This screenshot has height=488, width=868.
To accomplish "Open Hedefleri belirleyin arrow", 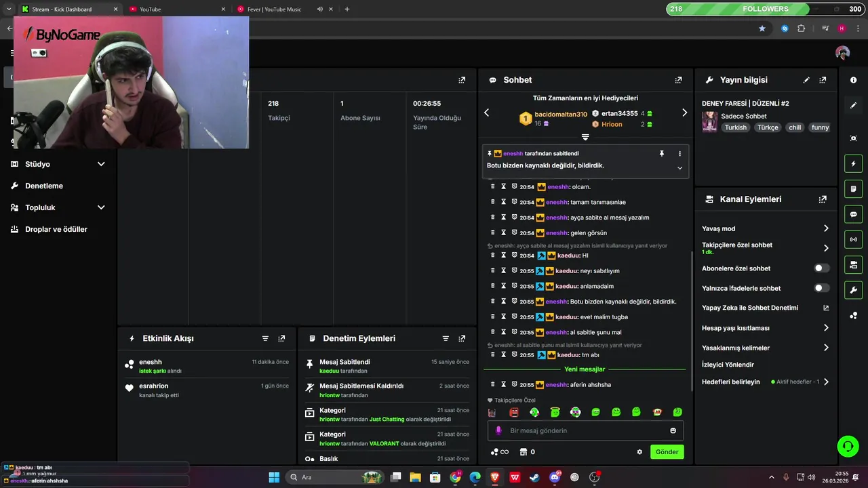I will tap(826, 382).
